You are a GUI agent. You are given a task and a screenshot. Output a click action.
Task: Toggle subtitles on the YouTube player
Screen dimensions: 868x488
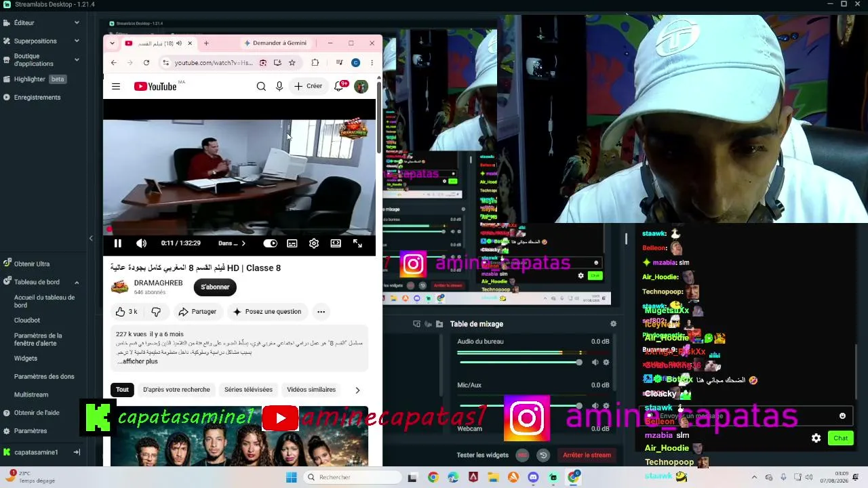tap(292, 243)
